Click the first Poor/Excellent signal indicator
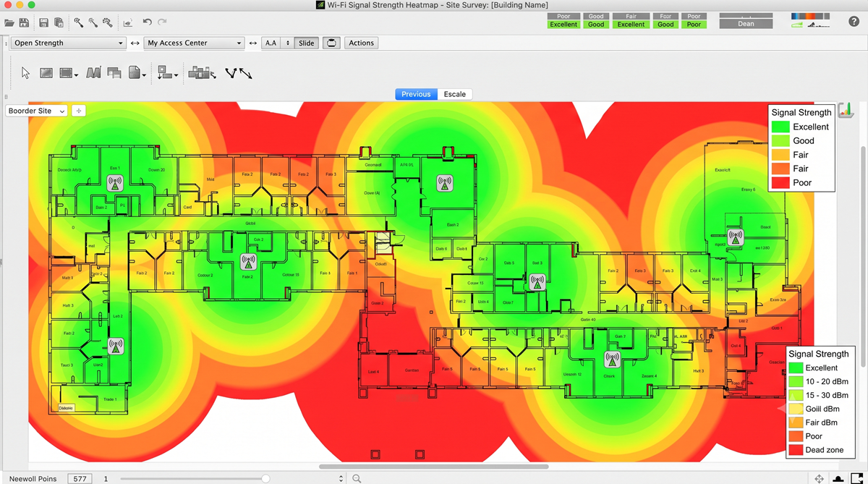Viewport: 868px width, 484px height. tap(563, 20)
